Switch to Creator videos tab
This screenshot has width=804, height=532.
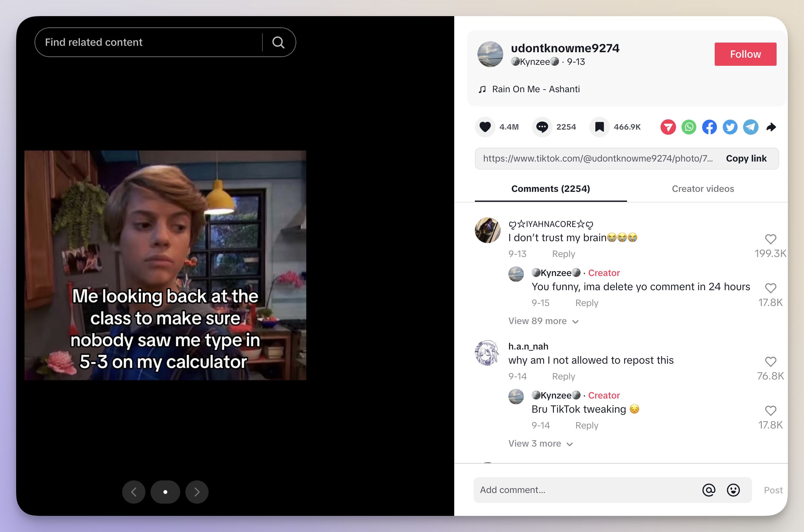703,189
